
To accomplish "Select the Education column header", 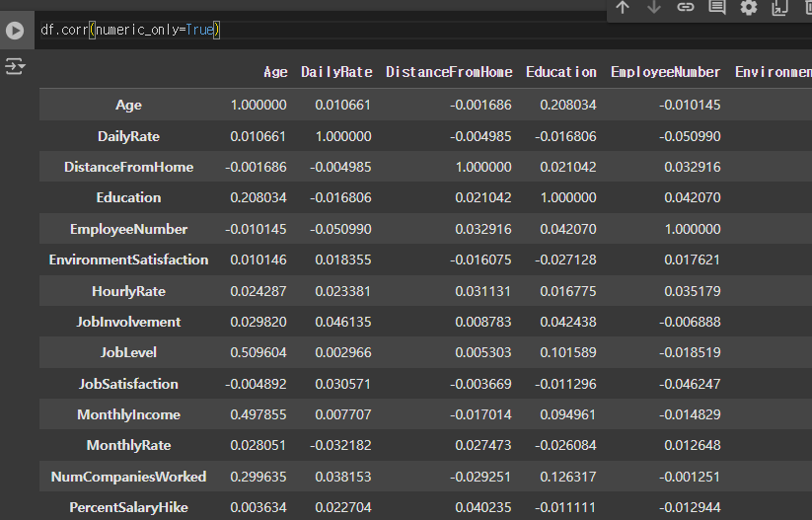I will (x=561, y=72).
